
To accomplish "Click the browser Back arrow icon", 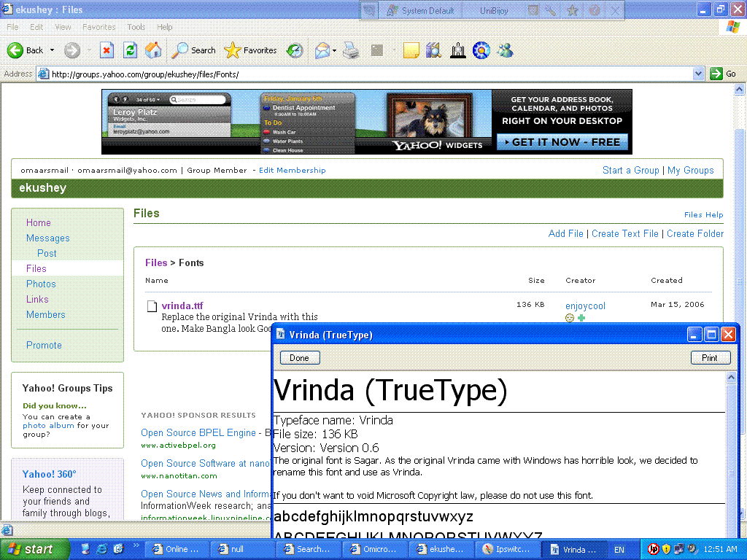I will (x=15, y=50).
